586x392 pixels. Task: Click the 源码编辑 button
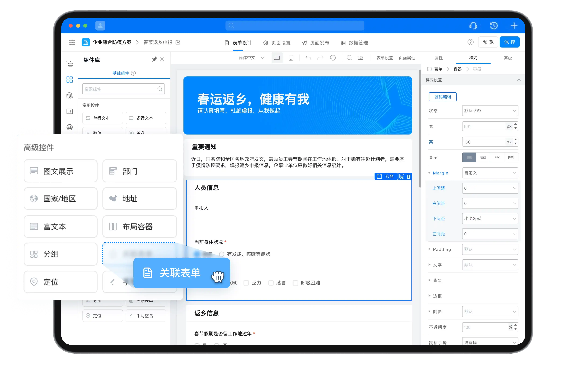(442, 97)
